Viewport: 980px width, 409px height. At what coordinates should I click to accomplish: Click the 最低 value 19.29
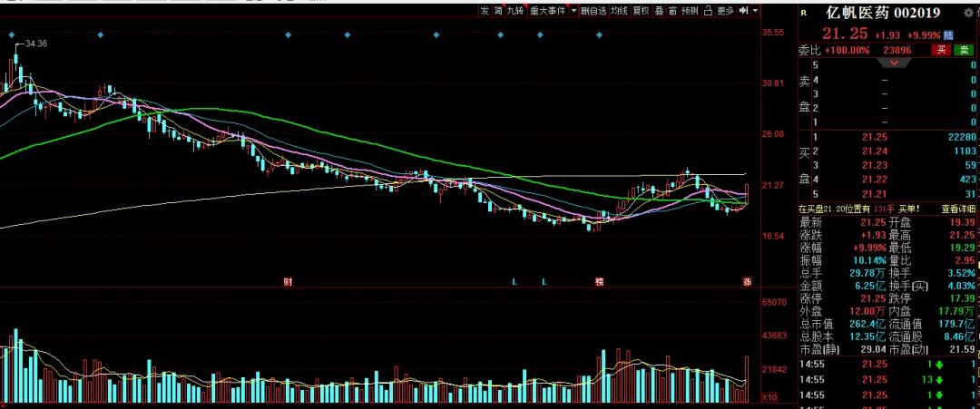963,248
